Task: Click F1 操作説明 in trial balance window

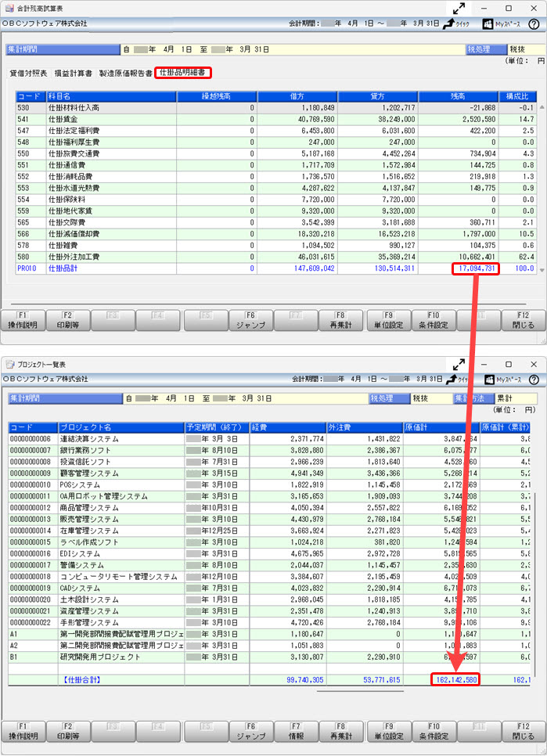Action: (x=23, y=320)
